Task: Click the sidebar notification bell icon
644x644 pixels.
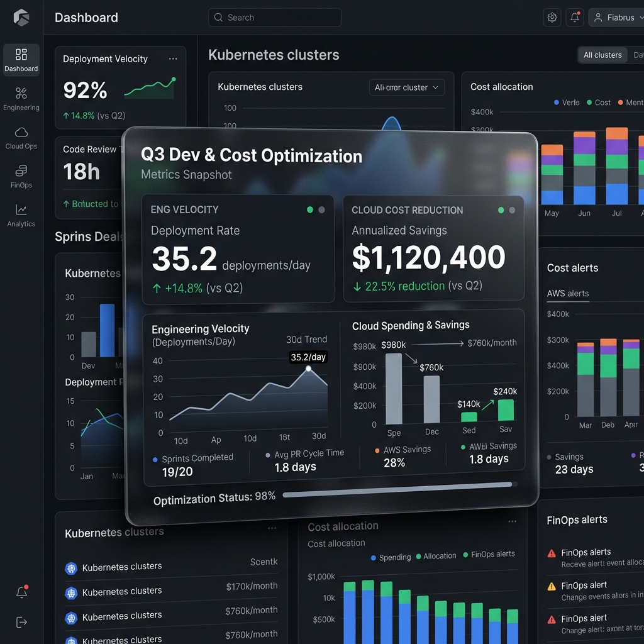Action: [22, 592]
